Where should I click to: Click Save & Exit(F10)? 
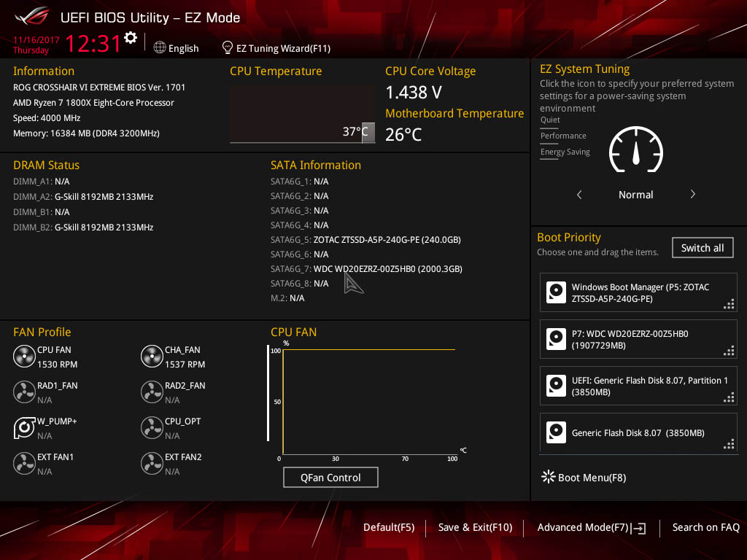[475, 528]
